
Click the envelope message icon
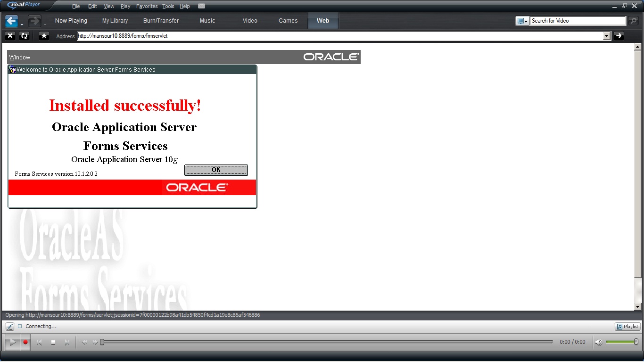[x=201, y=6]
